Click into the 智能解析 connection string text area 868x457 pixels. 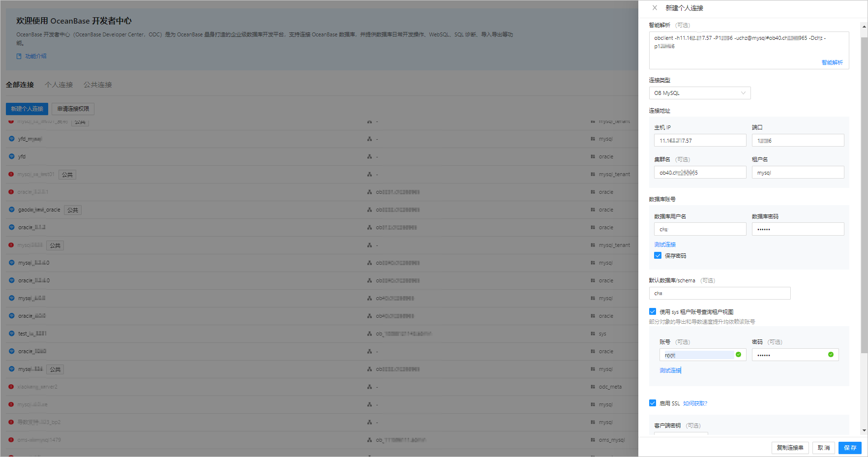click(x=749, y=50)
